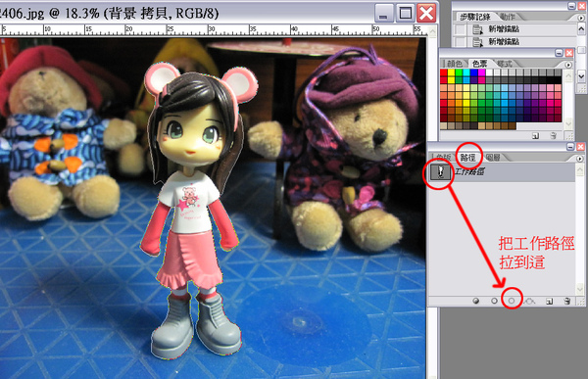588x379 pixels.
Task: Maximize the document window
Action: coord(406,14)
